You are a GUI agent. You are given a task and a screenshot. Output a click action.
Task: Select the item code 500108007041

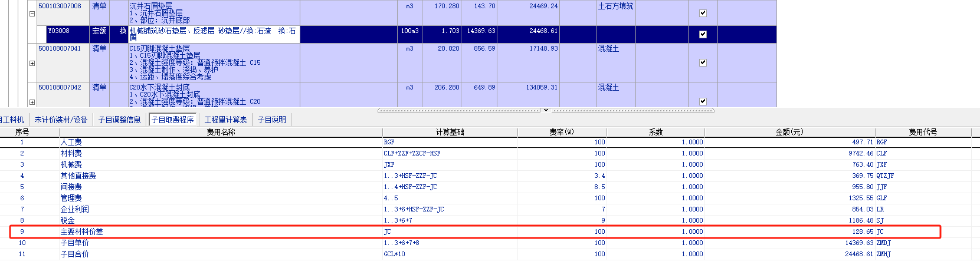click(60, 48)
